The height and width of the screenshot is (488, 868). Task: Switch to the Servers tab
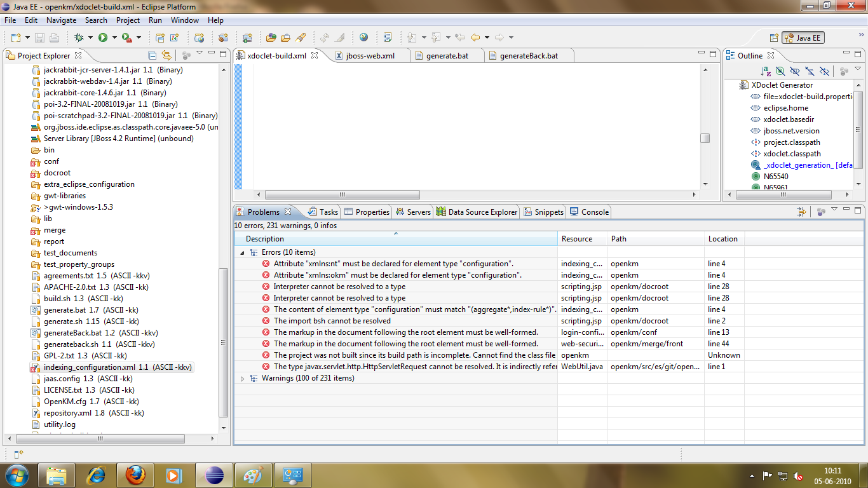tap(413, 212)
